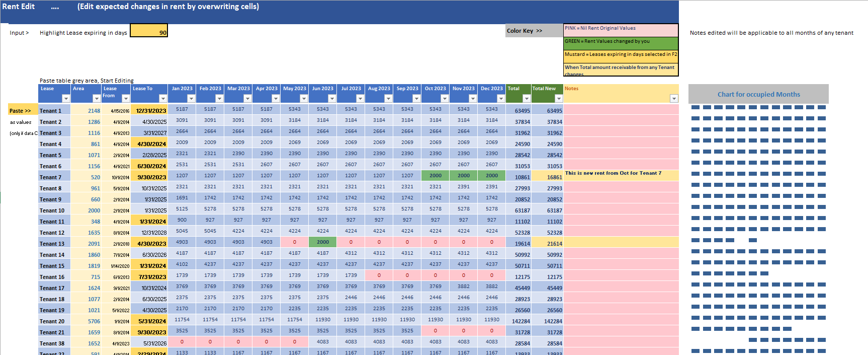Select Tenant 11's Jan 2023 rent 900
The height and width of the screenshot is (355, 868).
pos(182,220)
